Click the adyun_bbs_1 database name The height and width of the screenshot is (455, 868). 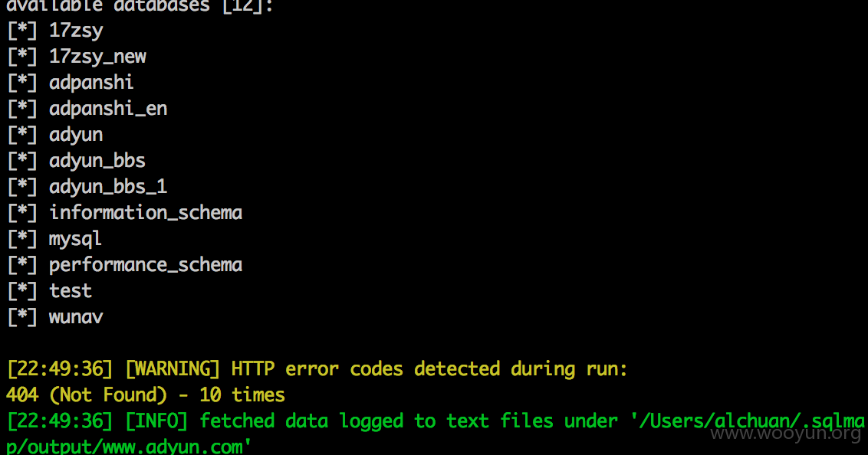click(108, 187)
